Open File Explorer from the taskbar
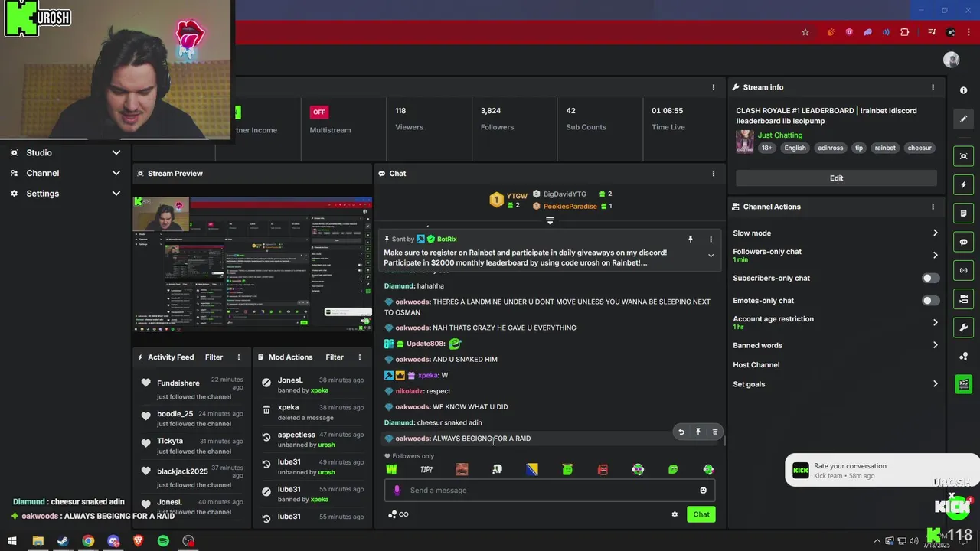Viewport: 980px width, 551px height. coord(38,541)
